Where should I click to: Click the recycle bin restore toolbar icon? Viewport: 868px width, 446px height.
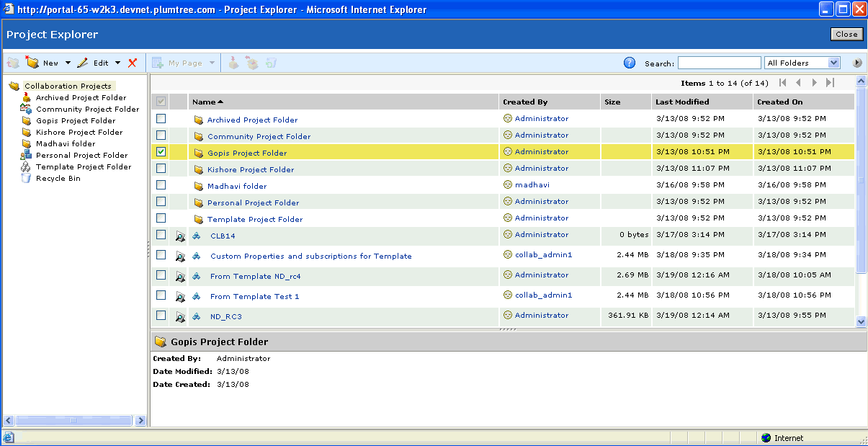tap(271, 63)
